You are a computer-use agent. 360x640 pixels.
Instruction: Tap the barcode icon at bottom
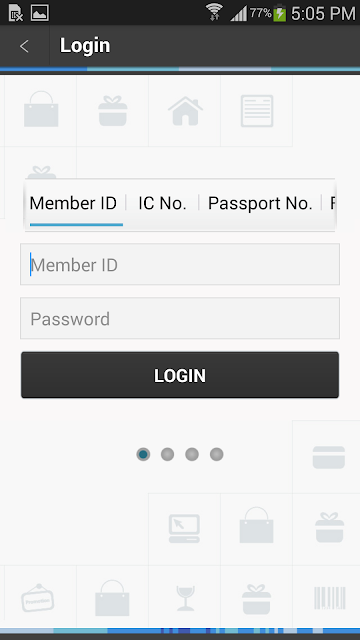pyautogui.click(x=330, y=598)
